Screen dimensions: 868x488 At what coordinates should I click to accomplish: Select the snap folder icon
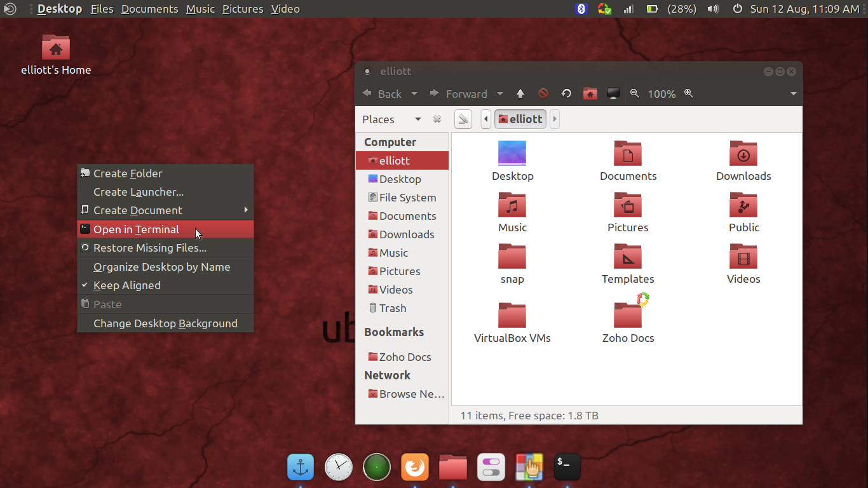(512, 256)
